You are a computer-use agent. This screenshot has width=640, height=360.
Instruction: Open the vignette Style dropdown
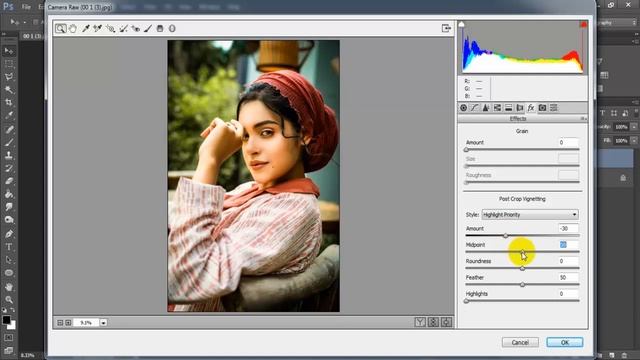coord(530,214)
